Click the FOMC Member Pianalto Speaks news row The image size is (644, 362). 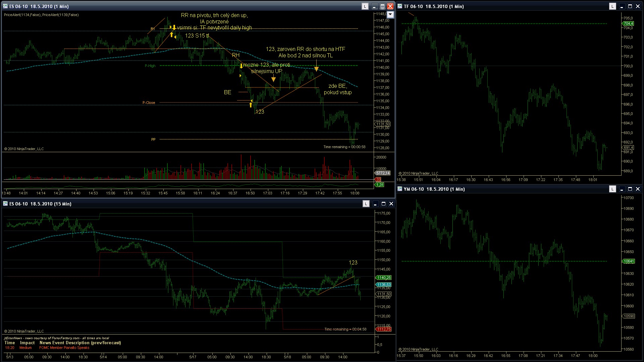pos(64,348)
